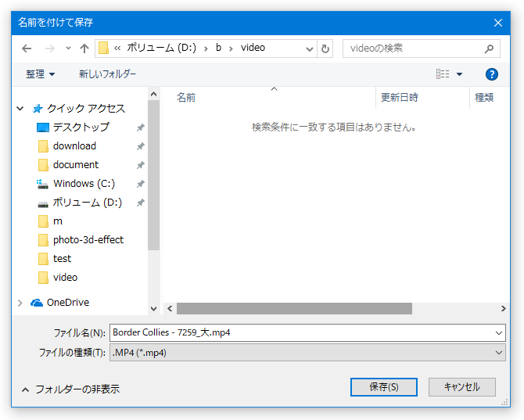Click pin icon beside document
The image size is (524, 420).
pyautogui.click(x=140, y=165)
